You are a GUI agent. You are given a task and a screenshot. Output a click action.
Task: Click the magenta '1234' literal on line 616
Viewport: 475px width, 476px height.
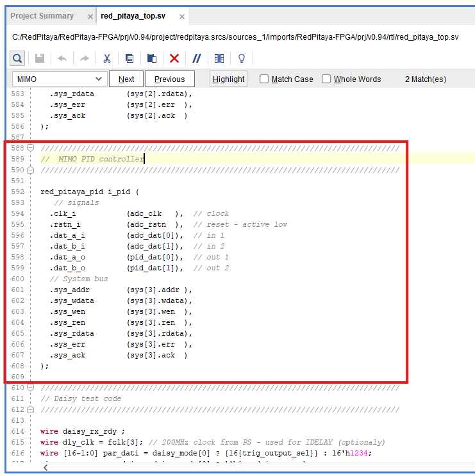tap(359, 453)
